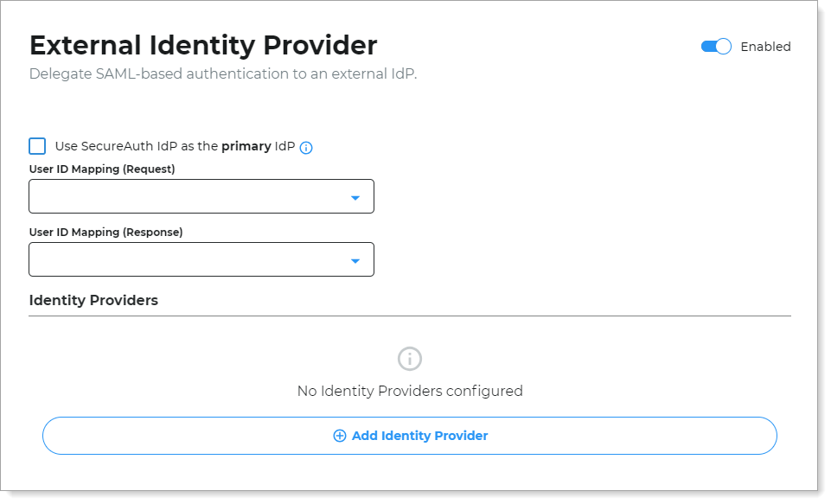Viewport: 831px width, 504px height.
Task: Click the plus icon inside Add Identity Provider button
Action: tap(339, 436)
